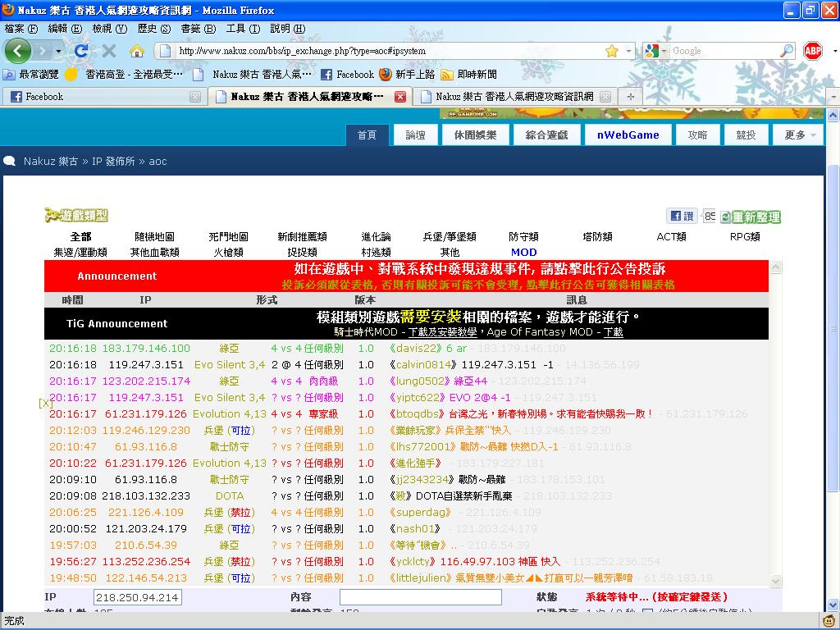Click the [X] marker left of list

click(x=45, y=404)
